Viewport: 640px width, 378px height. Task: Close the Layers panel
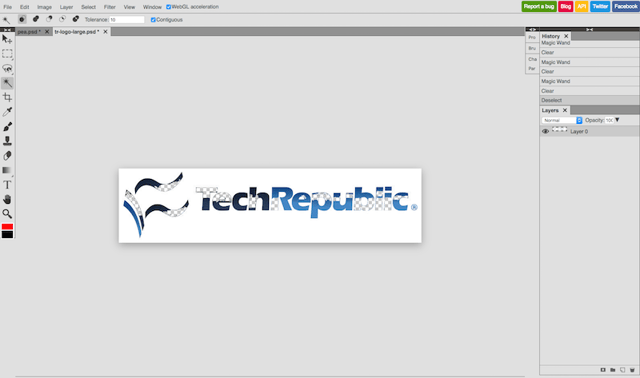point(565,110)
